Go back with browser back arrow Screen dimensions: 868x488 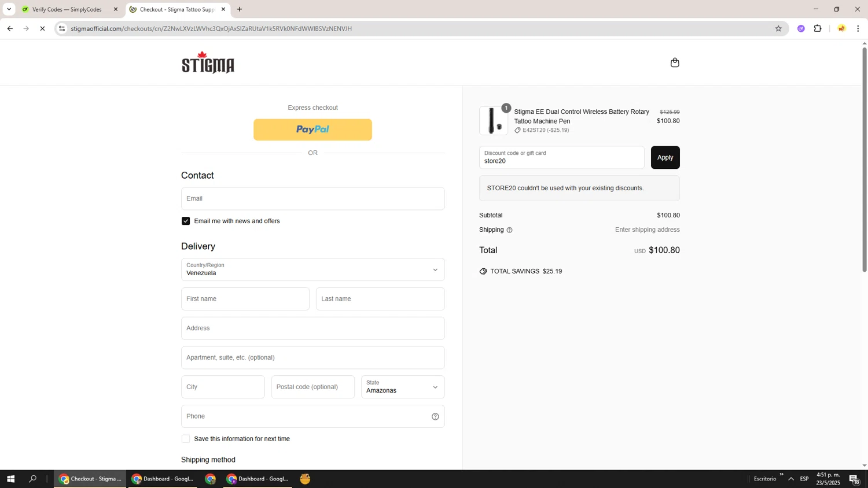point(10,28)
